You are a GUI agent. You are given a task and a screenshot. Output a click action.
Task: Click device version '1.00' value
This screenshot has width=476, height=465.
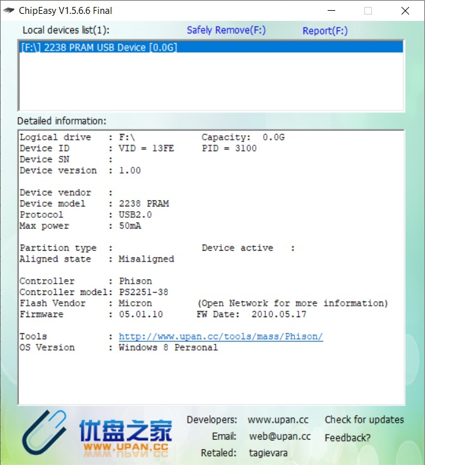tap(129, 171)
